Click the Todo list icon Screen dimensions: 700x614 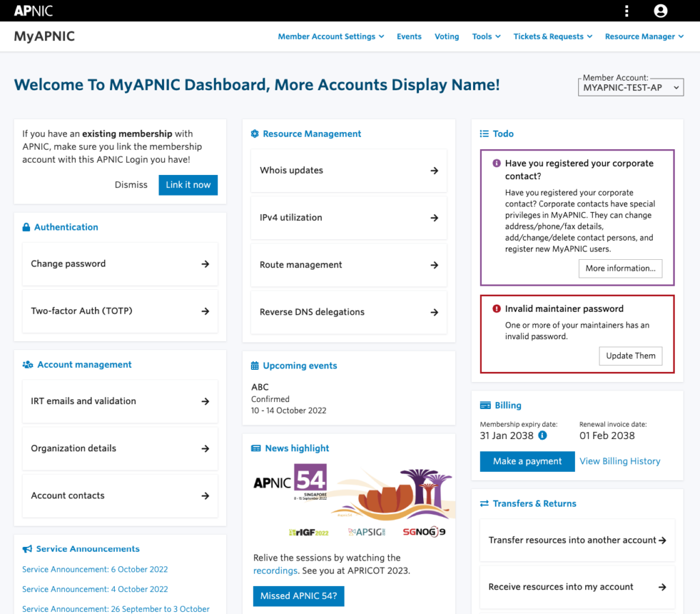(485, 134)
